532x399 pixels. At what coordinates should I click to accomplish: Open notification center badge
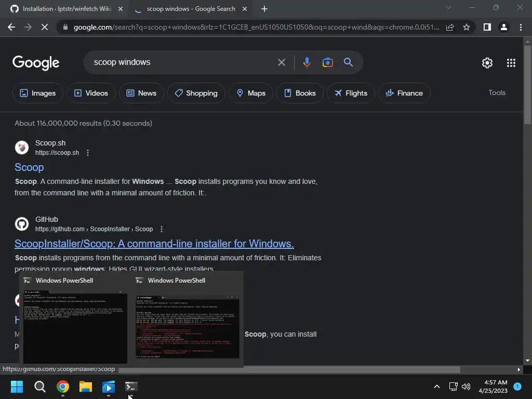(517, 387)
